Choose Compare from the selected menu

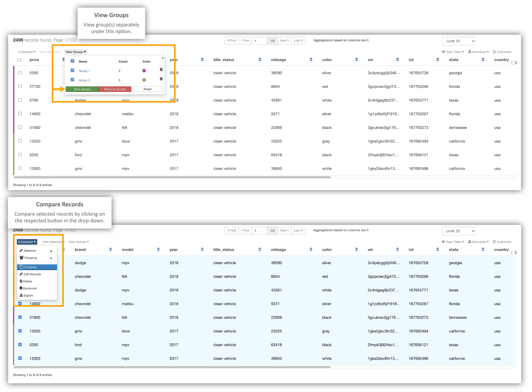pos(37,267)
